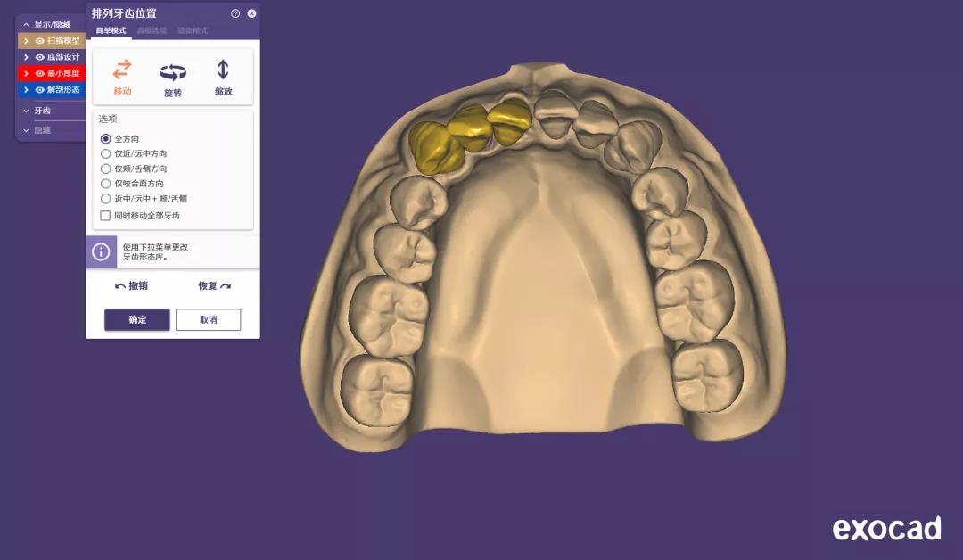Select the 移动 (move) tool icon
Screen dimensions: 963x560
(x=122, y=70)
